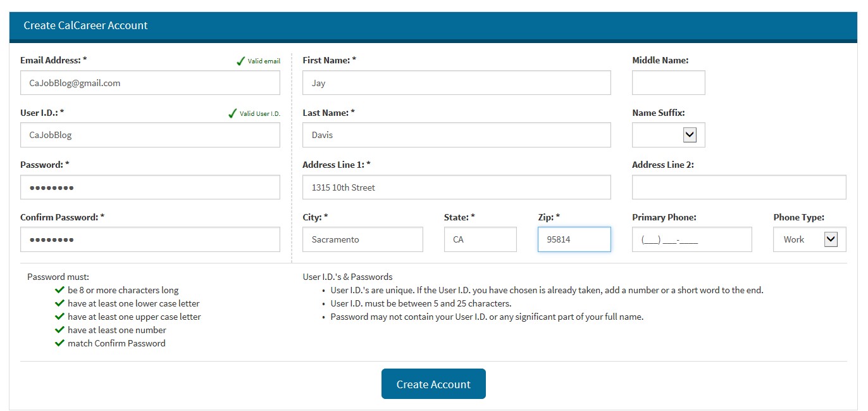This screenshot has width=868, height=411.
Task: Focus the Zip field showing 95814
Action: coord(574,239)
